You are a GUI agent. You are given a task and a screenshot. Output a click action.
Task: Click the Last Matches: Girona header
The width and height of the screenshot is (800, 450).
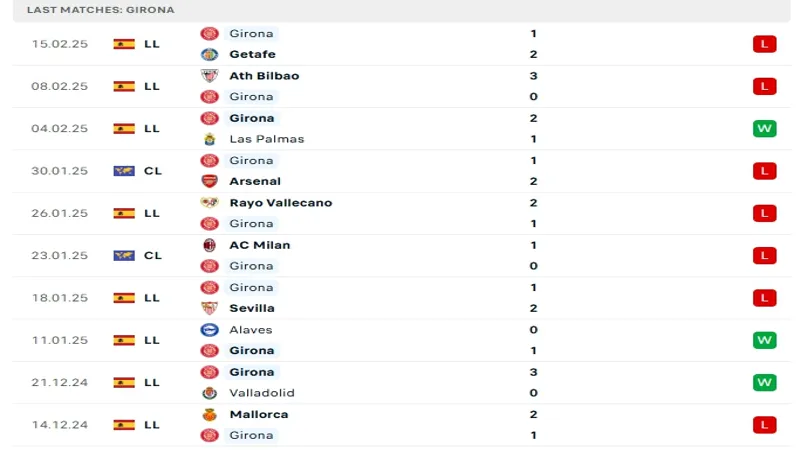(101, 10)
